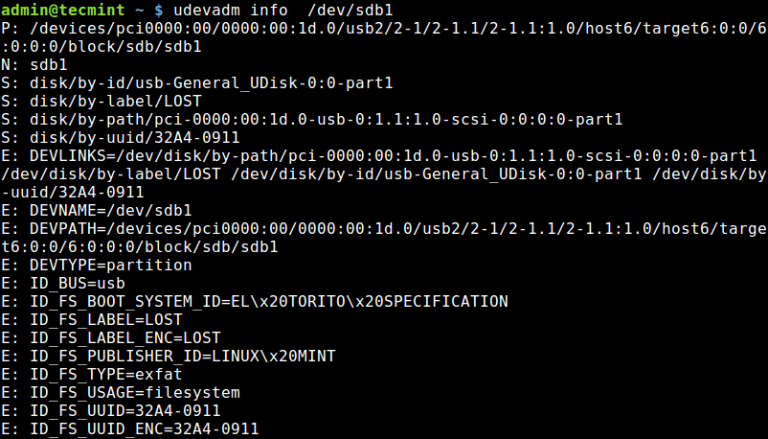Click the ID_FS_LABEL=LOST line
The height and width of the screenshot is (439, 768).
(x=105, y=319)
